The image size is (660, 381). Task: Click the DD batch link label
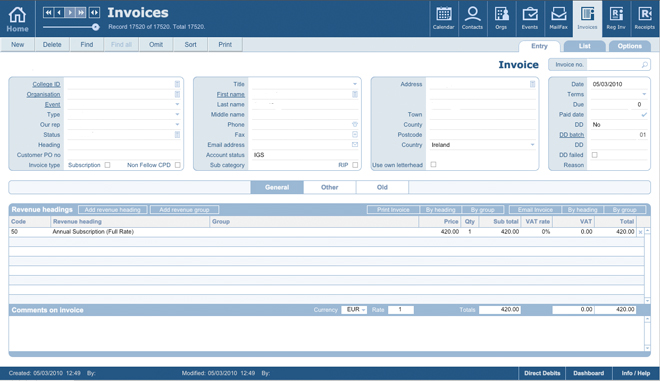(571, 135)
